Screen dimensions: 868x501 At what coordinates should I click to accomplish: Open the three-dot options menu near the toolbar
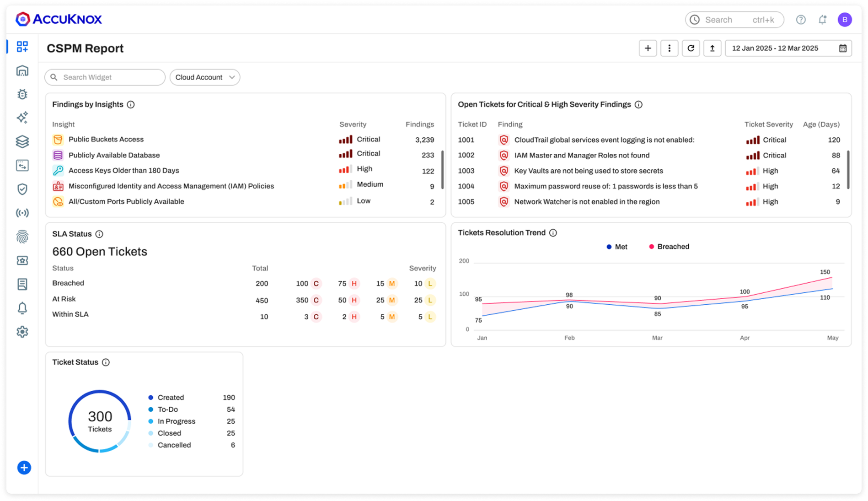pyautogui.click(x=669, y=48)
